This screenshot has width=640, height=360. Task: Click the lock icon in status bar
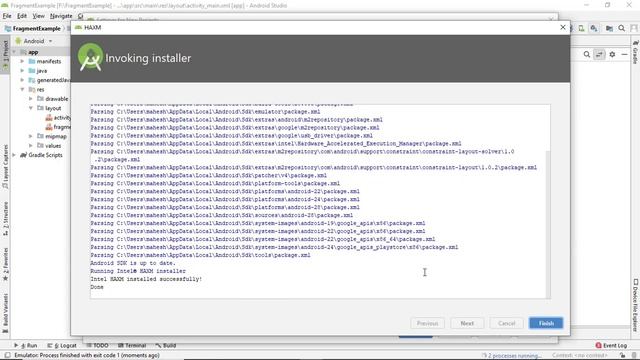tap(622, 356)
